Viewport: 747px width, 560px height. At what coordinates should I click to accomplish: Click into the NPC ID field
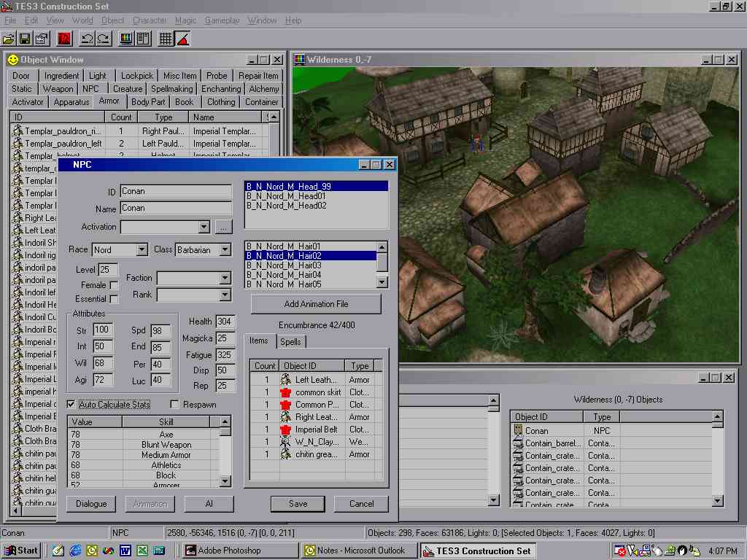click(177, 192)
